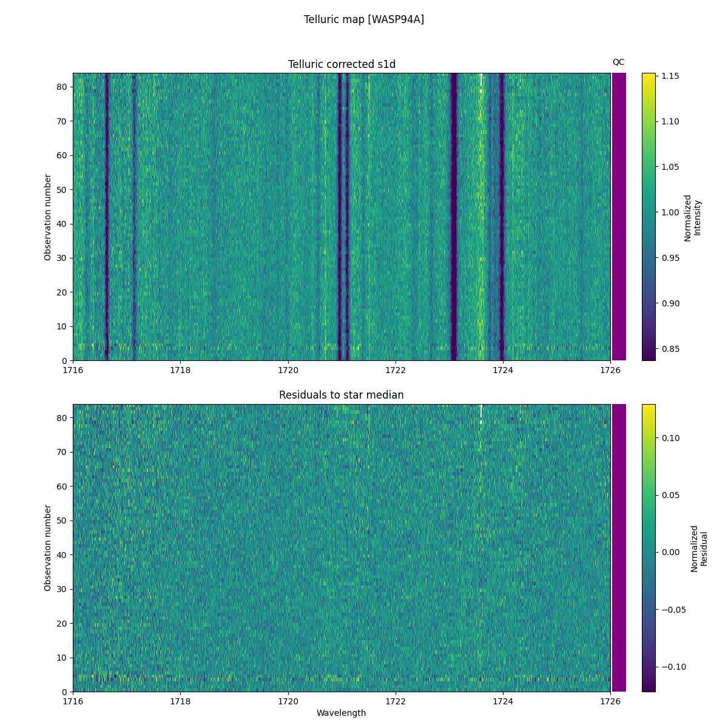Click the Residuals to star median title
Image resolution: width=728 pixels, height=728 pixels.
tap(342, 395)
